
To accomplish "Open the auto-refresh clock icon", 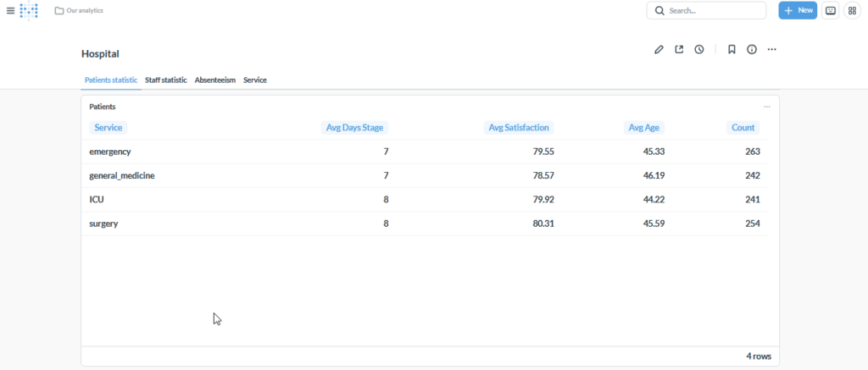I will [x=699, y=50].
